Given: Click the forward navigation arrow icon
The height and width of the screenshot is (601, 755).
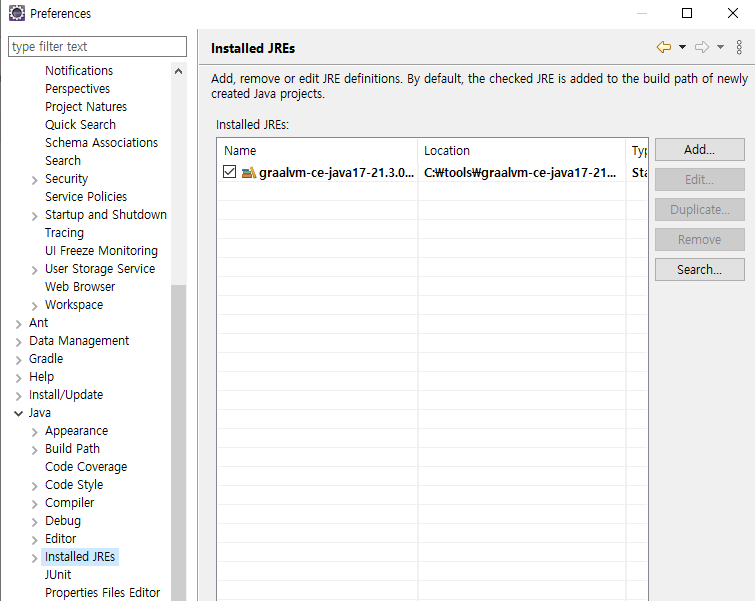Looking at the screenshot, I should click(x=702, y=47).
